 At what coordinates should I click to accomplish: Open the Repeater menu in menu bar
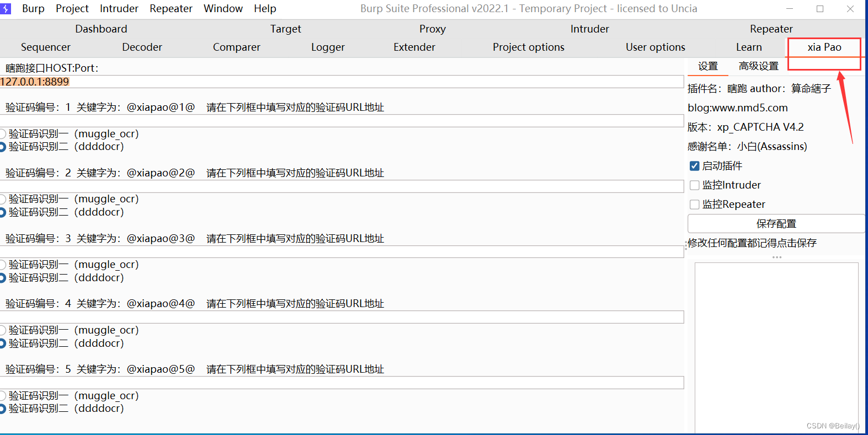coord(171,9)
